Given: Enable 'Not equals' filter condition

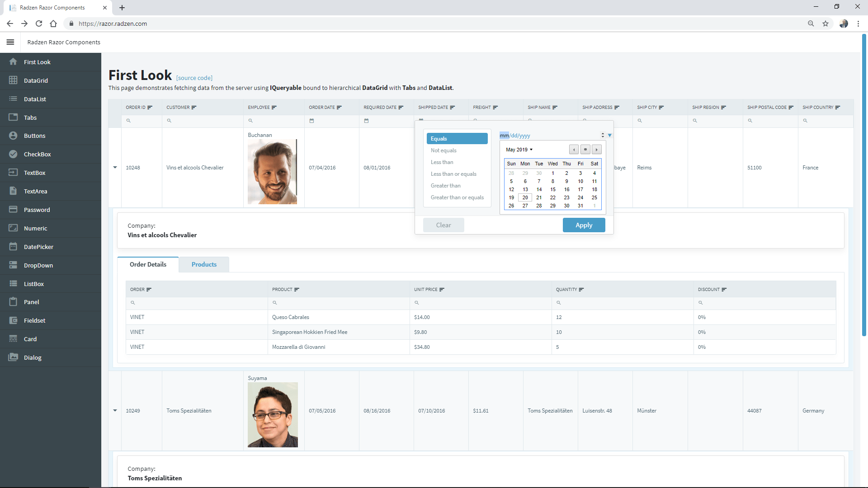Looking at the screenshot, I should (443, 150).
